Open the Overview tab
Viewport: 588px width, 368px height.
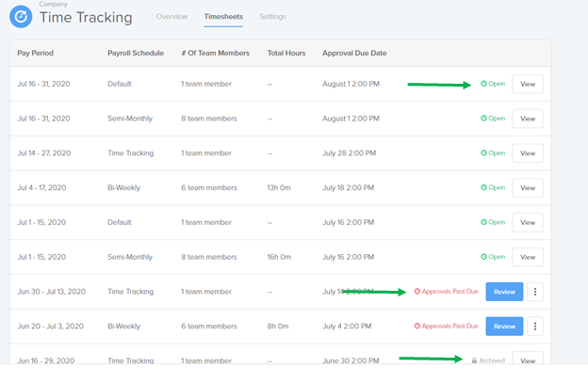point(171,17)
